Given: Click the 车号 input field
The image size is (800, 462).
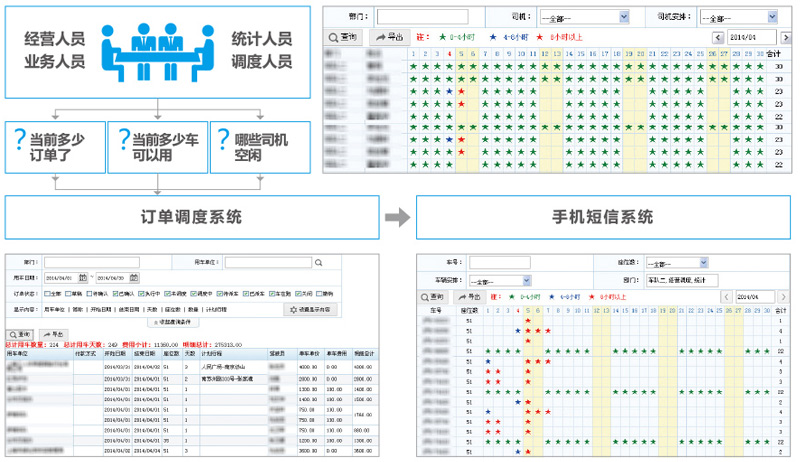Looking at the screenshot, I should 500,262.
